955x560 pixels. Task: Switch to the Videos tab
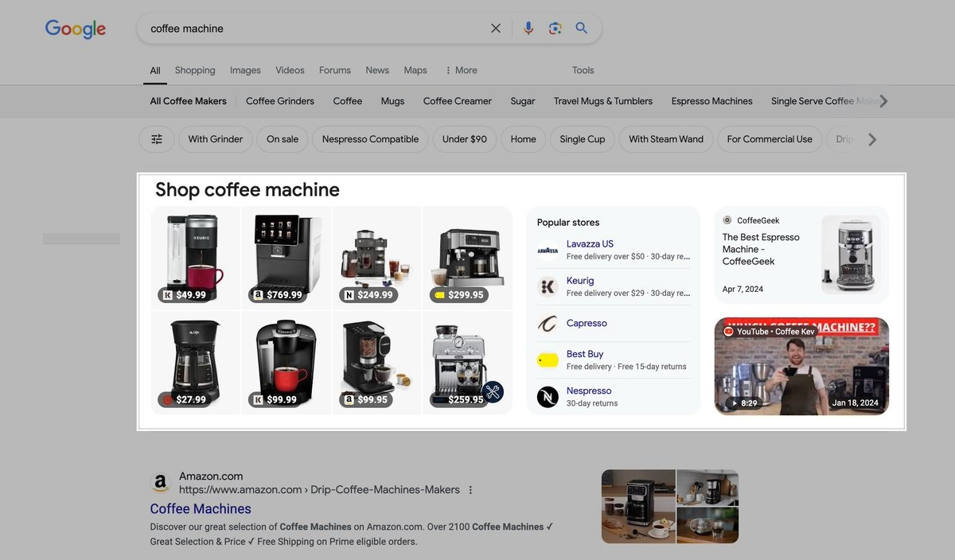tap(290, 70)
